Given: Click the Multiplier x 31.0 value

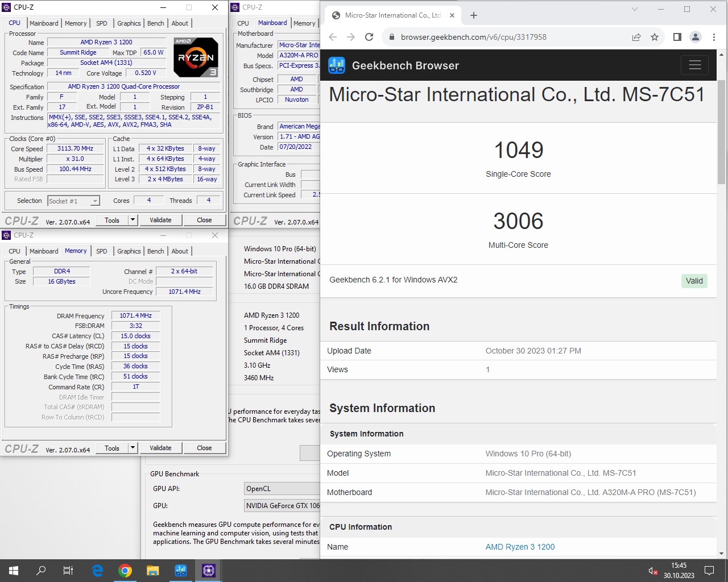Looking at the screenshot, I should click(x=75, y=159).
